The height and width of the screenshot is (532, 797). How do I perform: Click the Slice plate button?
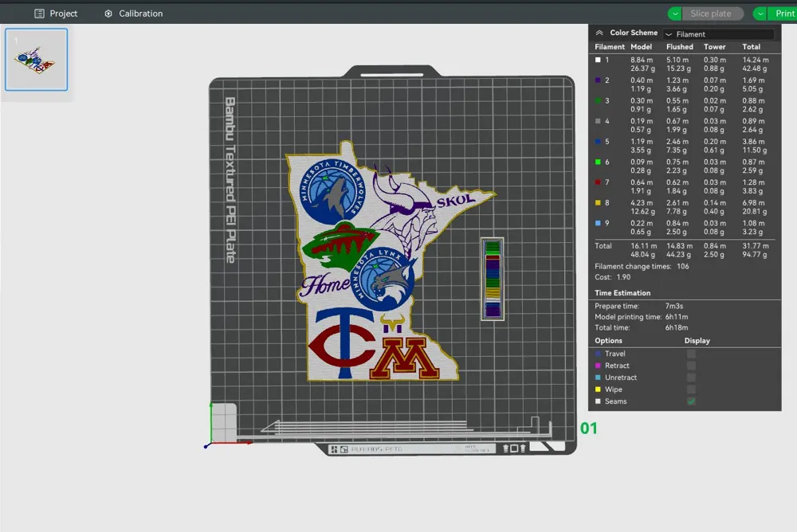point(711,14)
